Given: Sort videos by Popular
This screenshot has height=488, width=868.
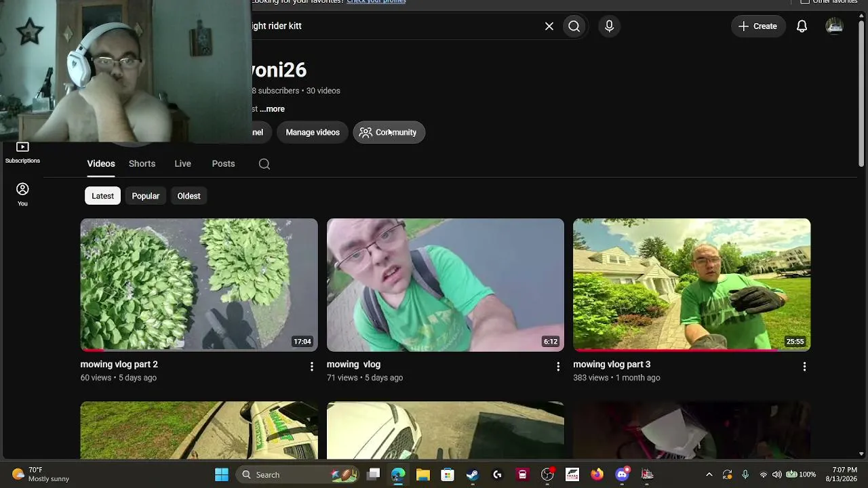Looking at the screenshot, I should coord(146,196).
